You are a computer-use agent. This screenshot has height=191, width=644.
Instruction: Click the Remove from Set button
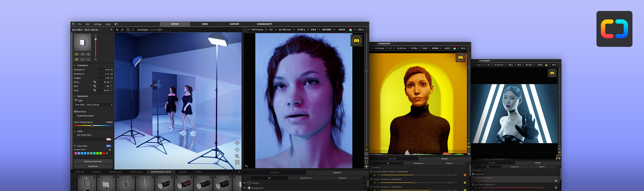tap(93, 162)
